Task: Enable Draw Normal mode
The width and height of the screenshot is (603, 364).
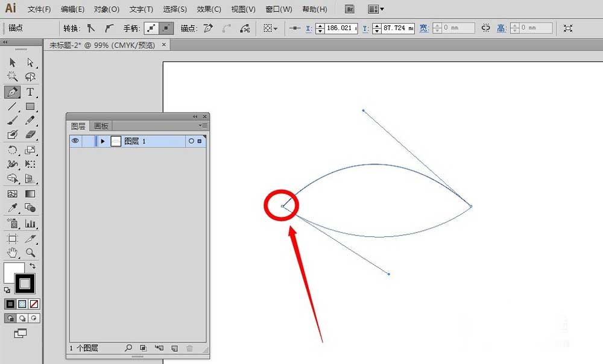Action: (x=10, y=318)
